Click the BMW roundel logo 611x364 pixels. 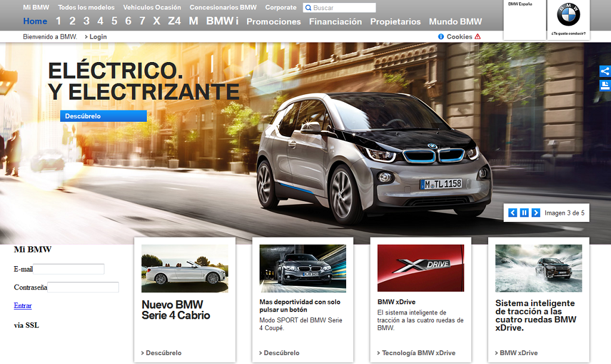coord(568,14)
